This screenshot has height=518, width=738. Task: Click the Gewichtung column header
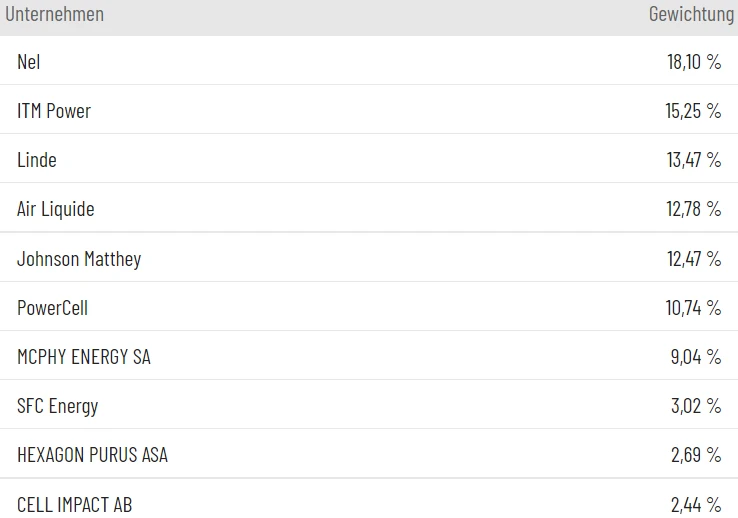click(x=691, y=14)
